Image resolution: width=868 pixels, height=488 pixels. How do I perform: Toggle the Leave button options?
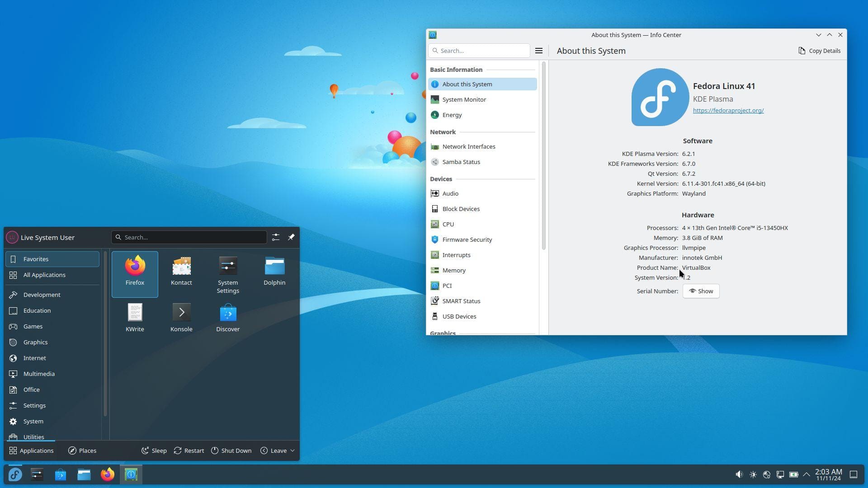pyautogui.click(x=292, y=450)
